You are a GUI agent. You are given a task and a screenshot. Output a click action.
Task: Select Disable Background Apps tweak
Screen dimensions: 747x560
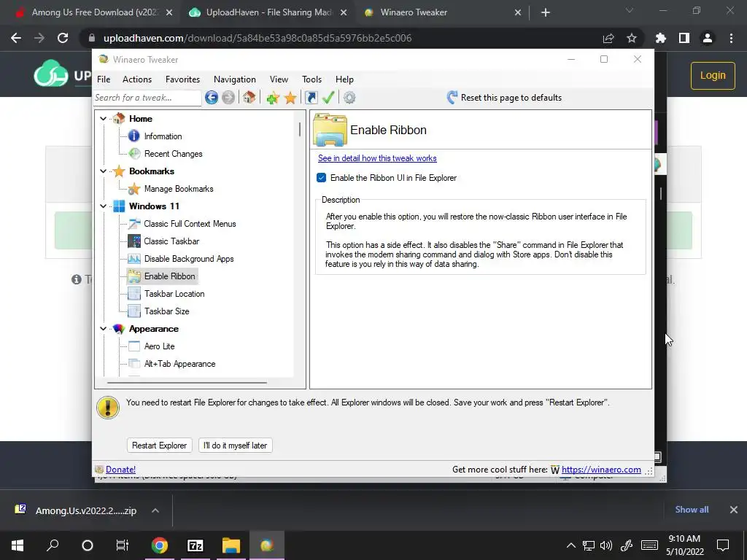click(189, 259)
